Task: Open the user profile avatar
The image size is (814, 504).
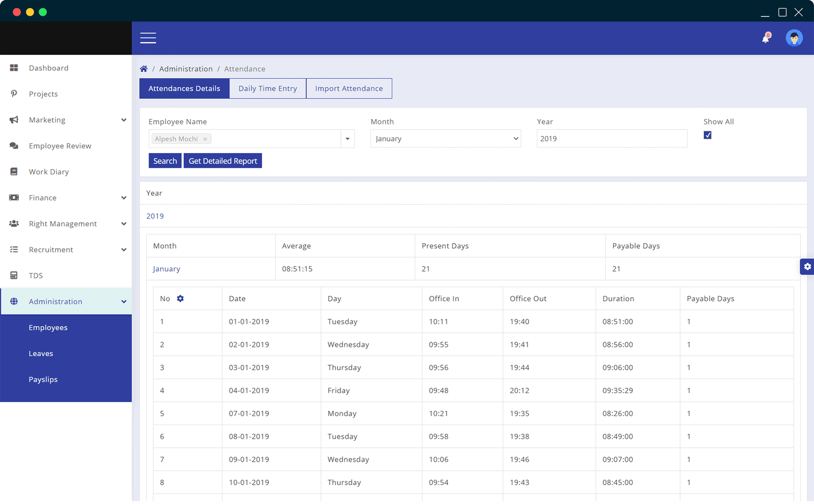Action: 794,38
